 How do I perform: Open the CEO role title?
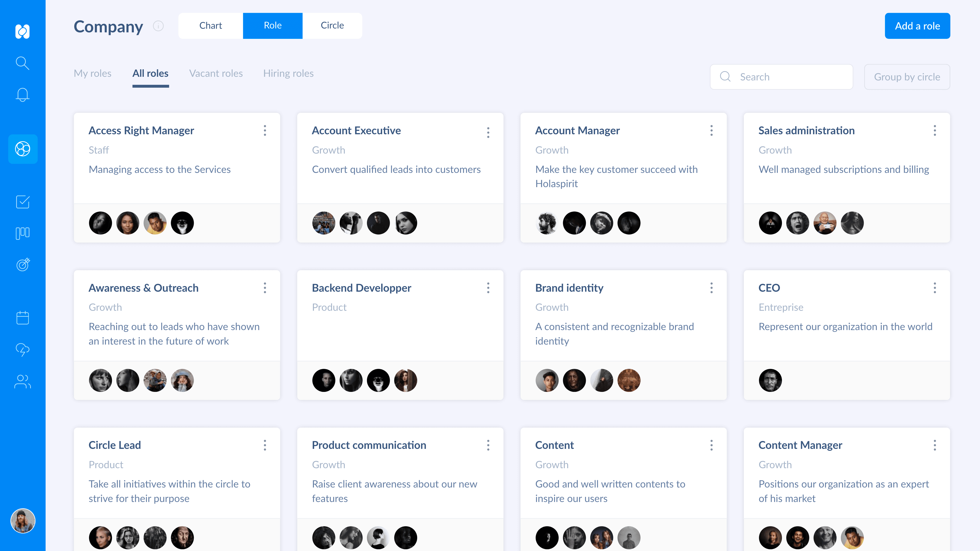tap(769, 288)
